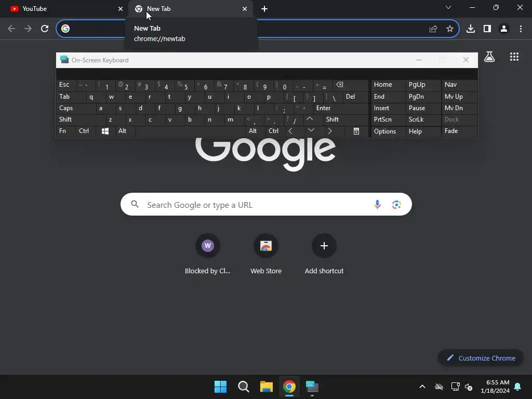Click the backspace key on On-Screen Keyboard
This screenshot has width=532, height=399.
pos(351,85)
